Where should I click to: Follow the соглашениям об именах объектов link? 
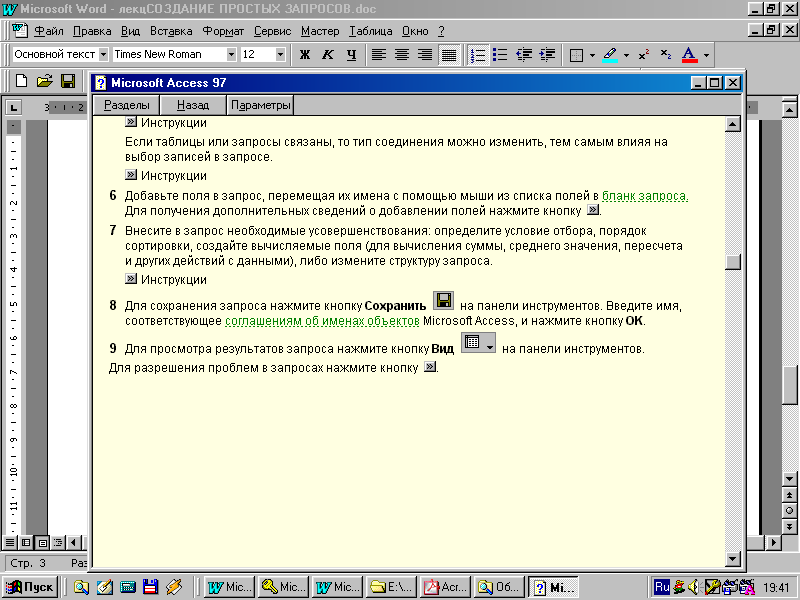tap(322, 321)
